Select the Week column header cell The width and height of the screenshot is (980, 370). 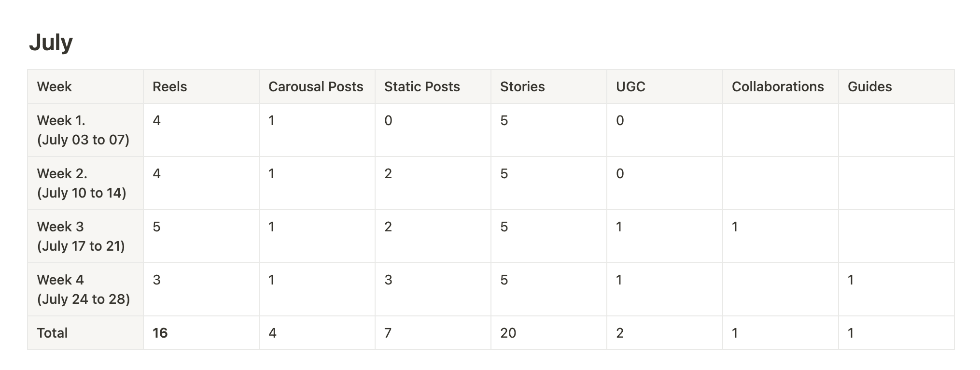(x=85, y=86)
